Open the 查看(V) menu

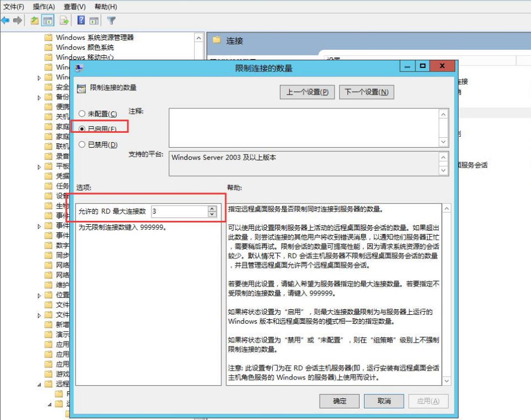(74, 7)
